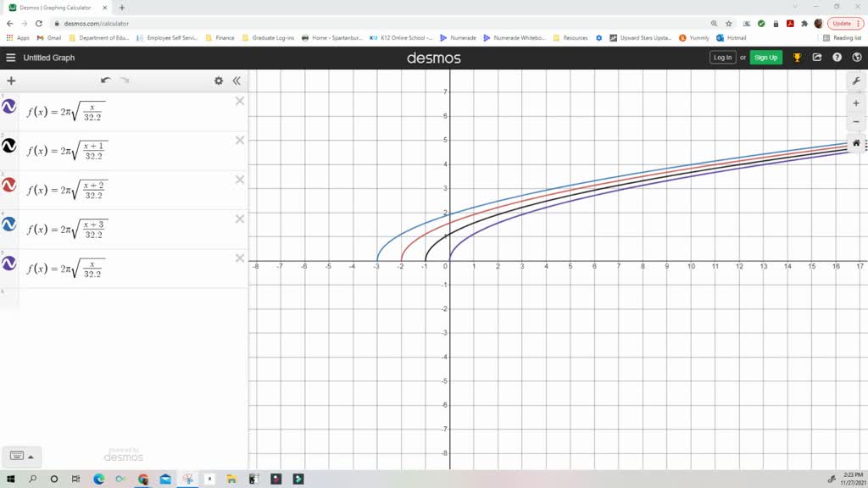Open the keyboard selector dropdown arrow

(32, 456)
